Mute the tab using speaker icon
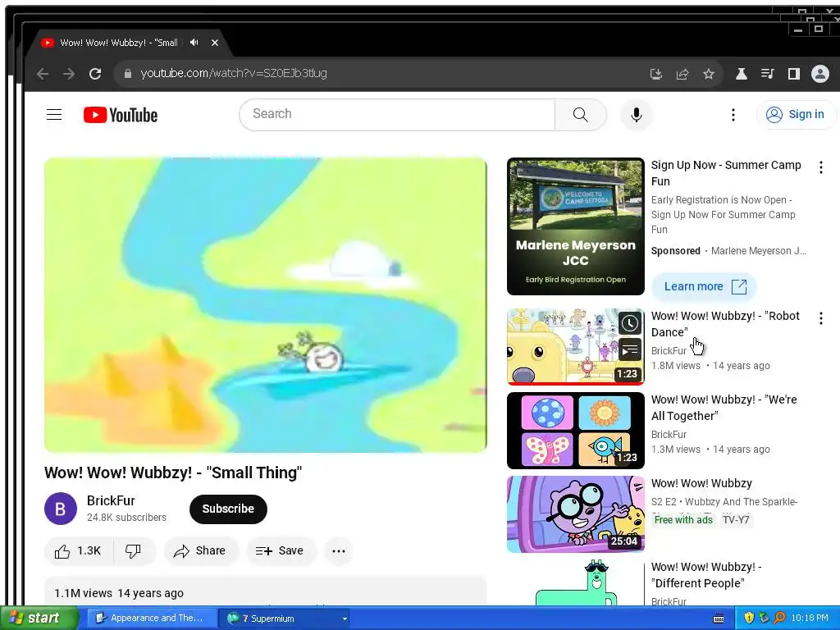 [194, 43]
